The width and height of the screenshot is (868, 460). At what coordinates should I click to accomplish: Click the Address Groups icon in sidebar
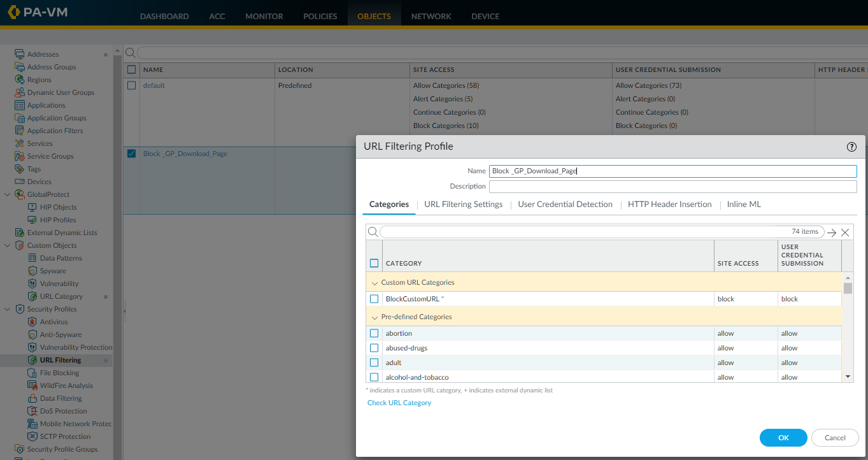click(20, 67)
